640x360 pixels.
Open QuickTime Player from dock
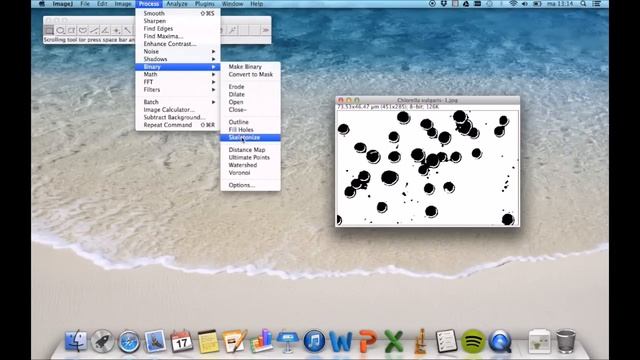(x=500, y=341)
